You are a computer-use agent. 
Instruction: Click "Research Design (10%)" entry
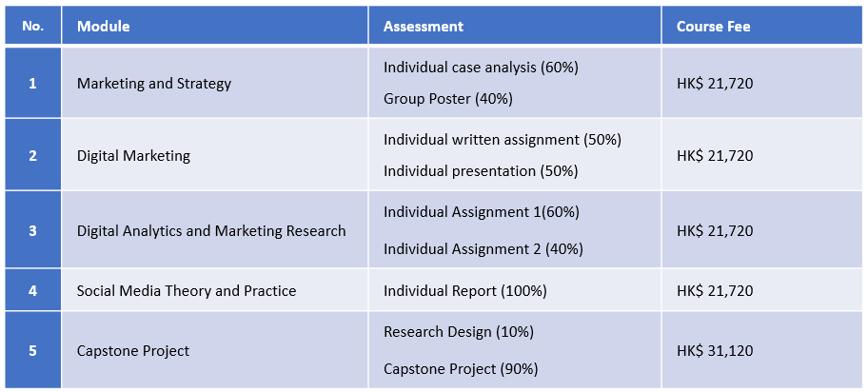tap(458, 332)
